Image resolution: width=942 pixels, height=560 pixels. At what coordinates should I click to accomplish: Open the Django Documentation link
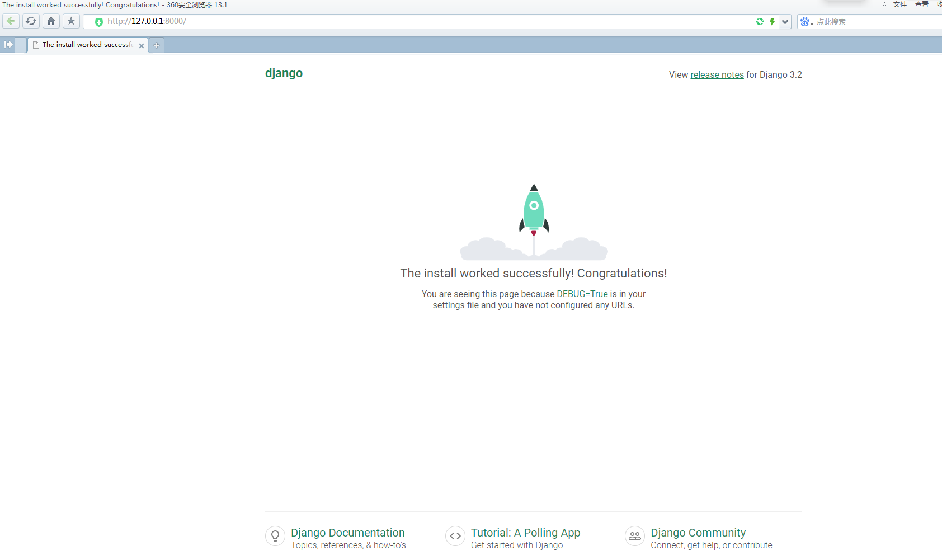click(347, 533)
